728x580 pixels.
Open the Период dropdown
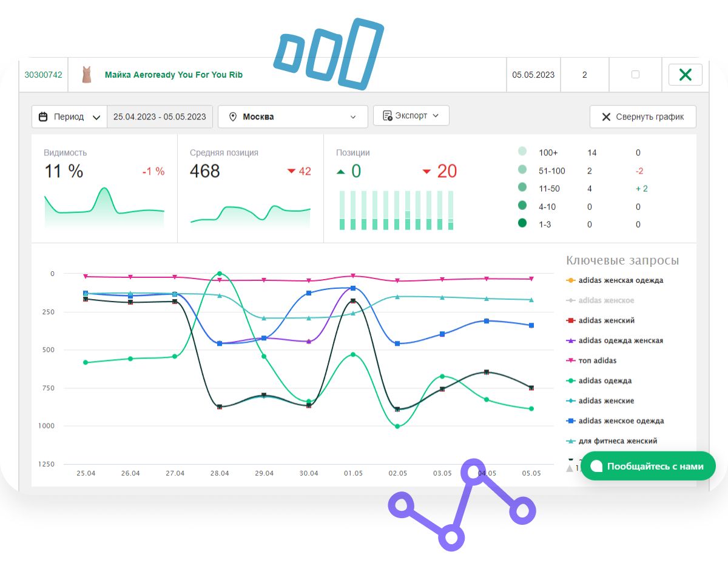click(69, 116)
